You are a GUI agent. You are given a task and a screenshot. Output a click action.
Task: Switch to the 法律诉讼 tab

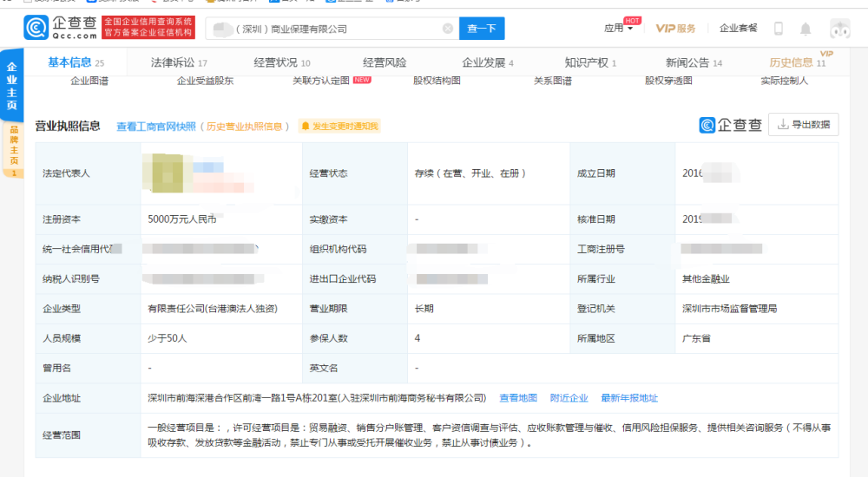179,62
